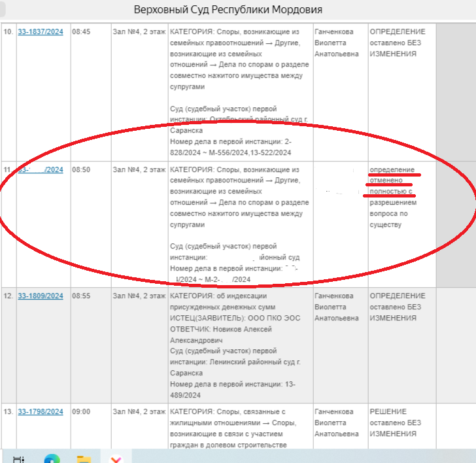Click the category description cell in row 11
Screen dimensions: 476x463
241,224
